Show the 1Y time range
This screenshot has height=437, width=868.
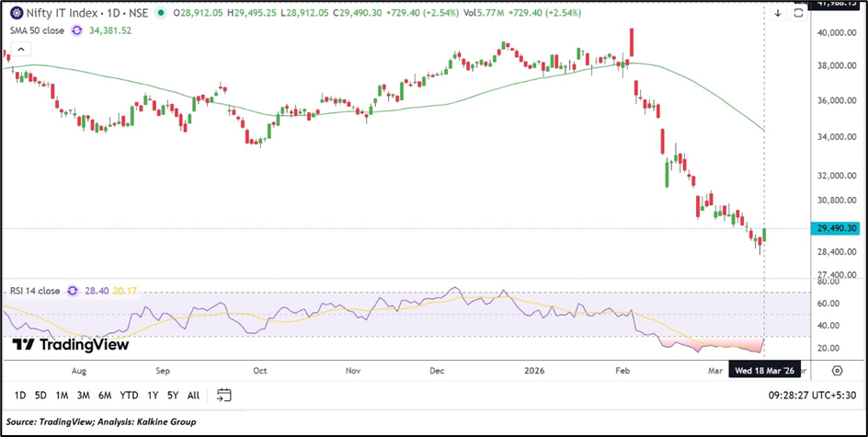click(153, 396)
